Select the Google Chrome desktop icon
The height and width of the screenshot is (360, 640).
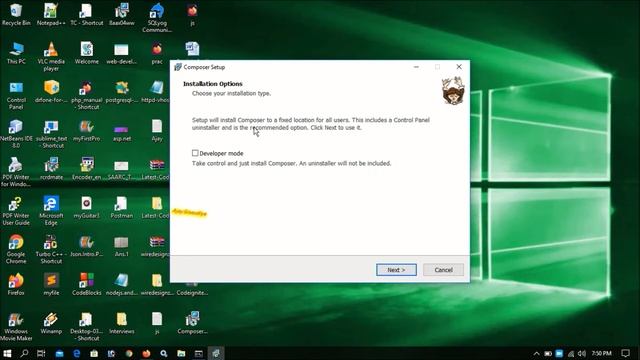coord(16,249)
